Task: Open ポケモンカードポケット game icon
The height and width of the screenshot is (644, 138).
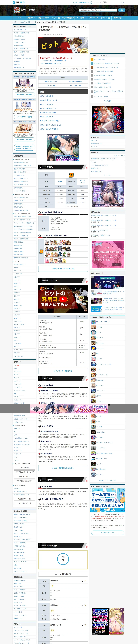Action: pyautogui.click(x=93, y=322)
